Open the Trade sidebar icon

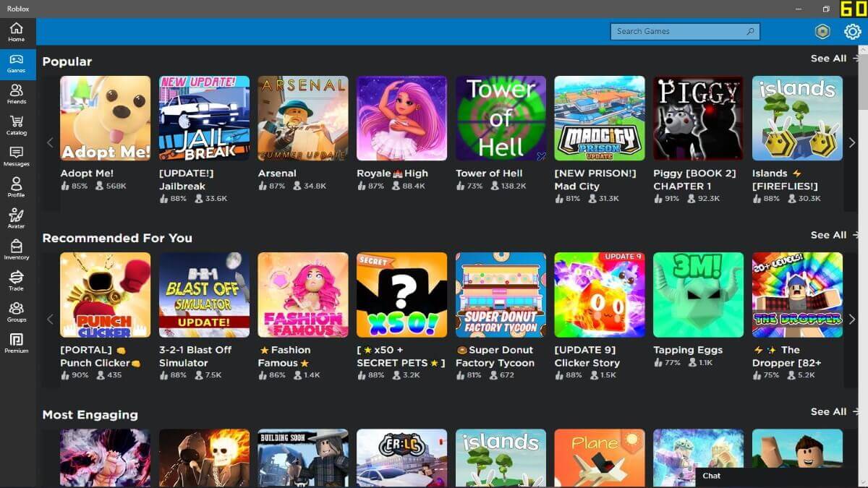(x=16, y=281)
